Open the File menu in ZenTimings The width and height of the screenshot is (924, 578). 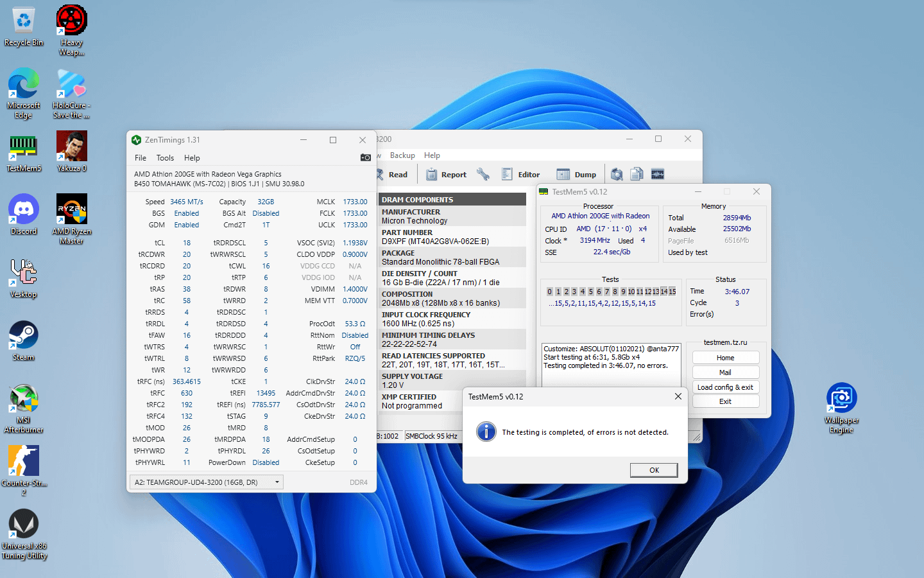point(141,158)
